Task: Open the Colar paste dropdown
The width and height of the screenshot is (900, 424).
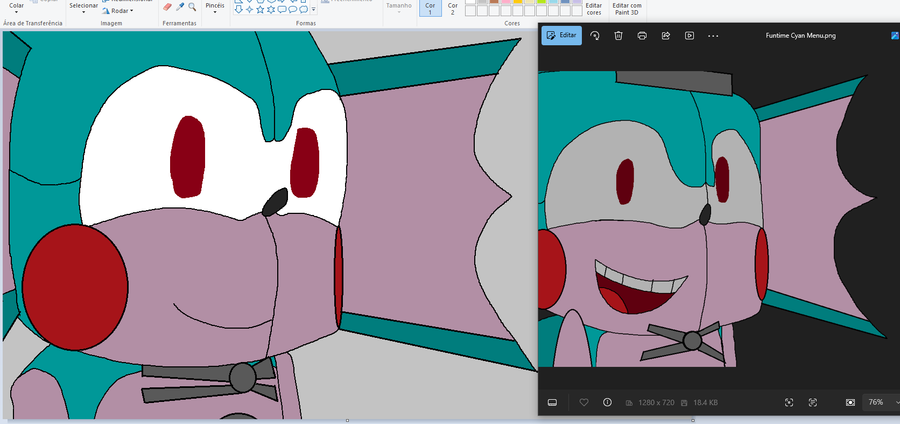Action: tap(17, 8)
